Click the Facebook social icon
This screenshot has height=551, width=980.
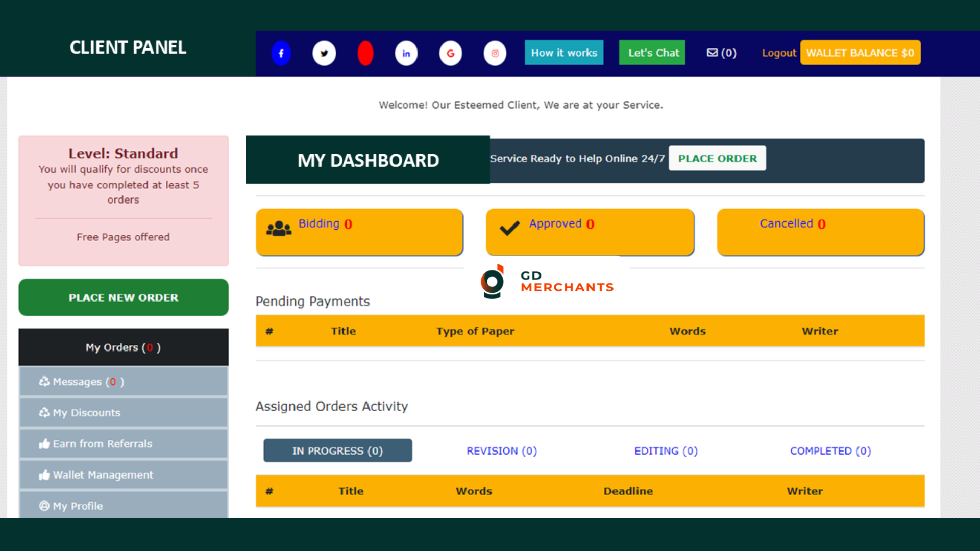281,53
